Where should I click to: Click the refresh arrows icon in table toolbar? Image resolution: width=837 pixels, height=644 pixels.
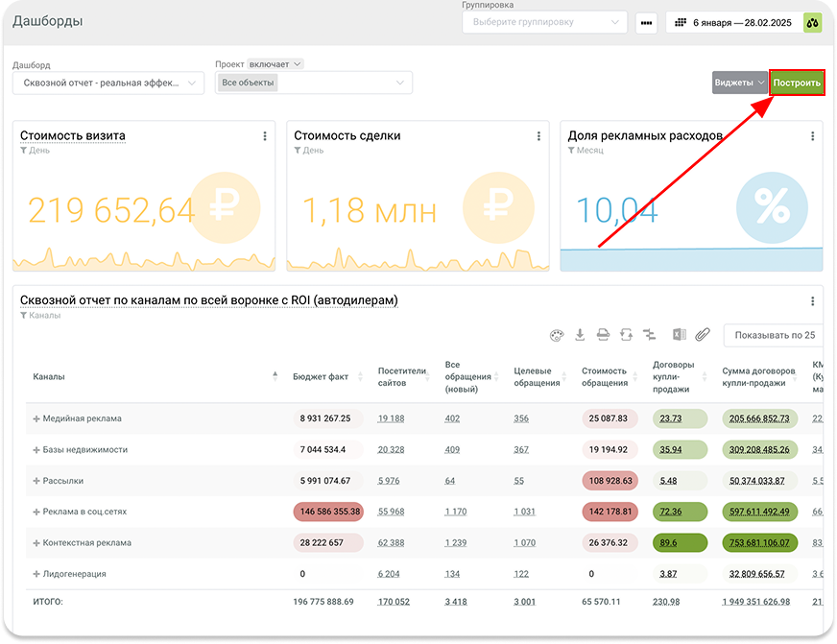point(626,335)
